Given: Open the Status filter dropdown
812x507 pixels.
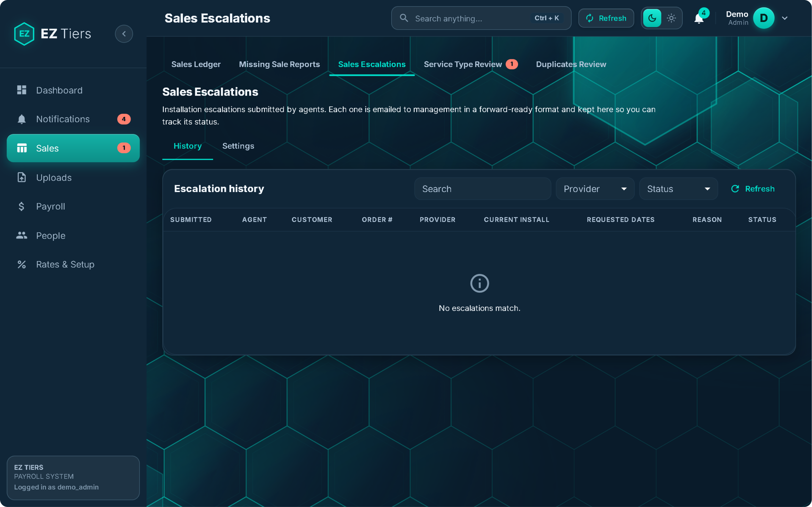Looking at the screenshot, I should tap(678, 189).
